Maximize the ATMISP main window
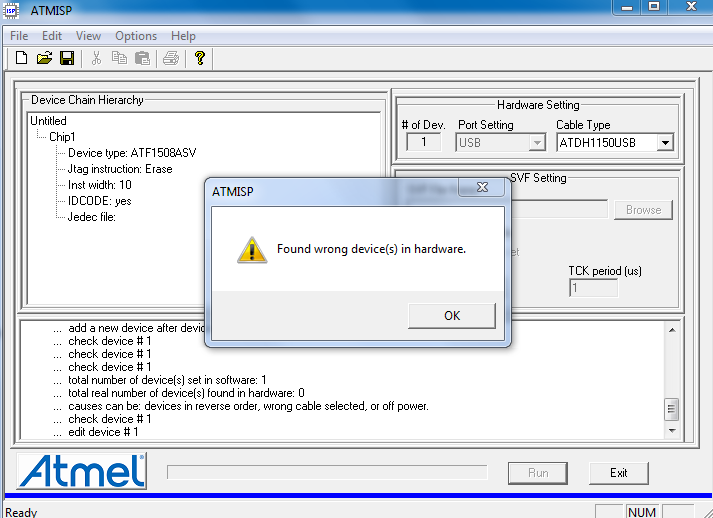The width and height of the screenshot is (713, 518). [x=654, y=7]
